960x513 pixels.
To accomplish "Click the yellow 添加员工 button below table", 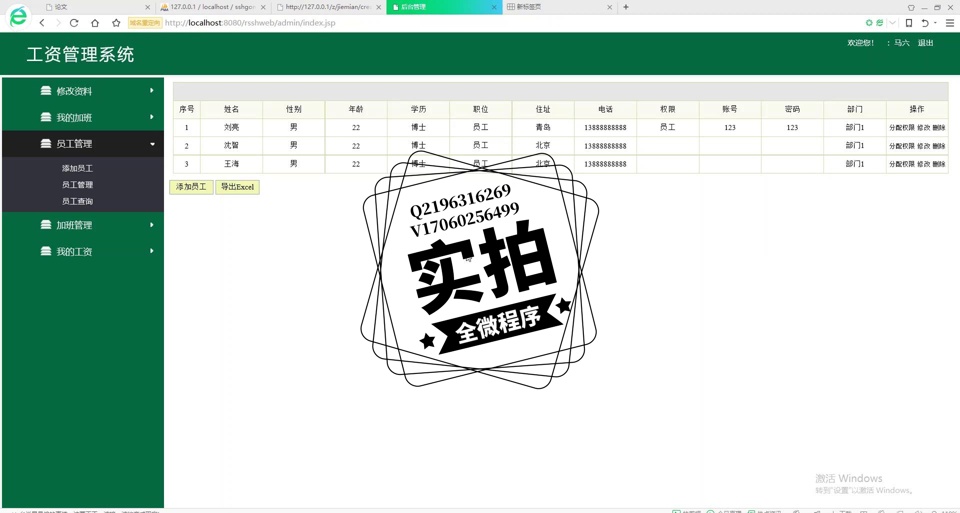I will pos(191,187).
